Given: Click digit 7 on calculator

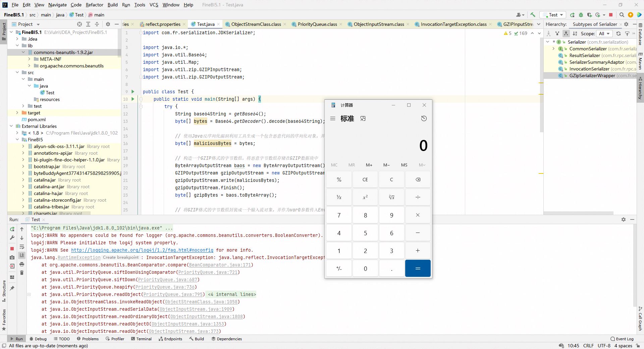Looking at the screenshot, I should (x=339, y=215).
